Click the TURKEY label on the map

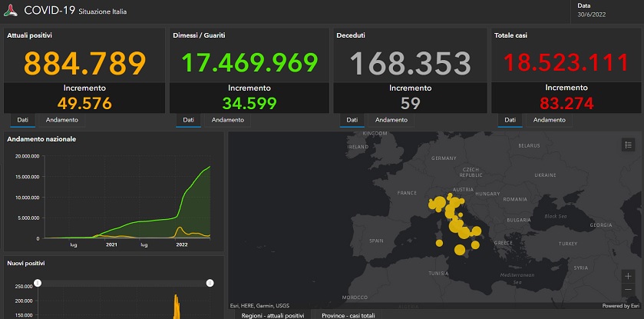click(x=567, y=244)
